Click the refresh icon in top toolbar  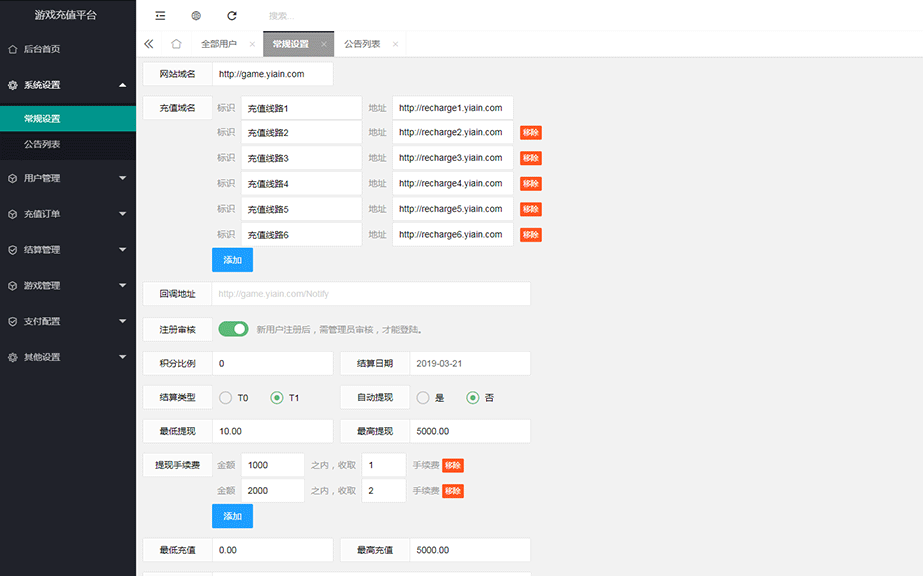[x=232, y=16]
